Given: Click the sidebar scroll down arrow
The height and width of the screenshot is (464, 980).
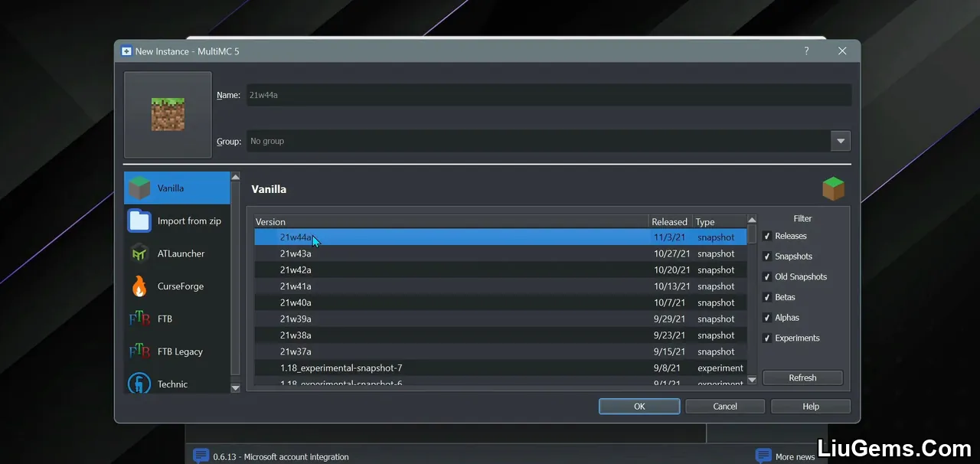Looking at the screenshot, I should click(235, 388).
